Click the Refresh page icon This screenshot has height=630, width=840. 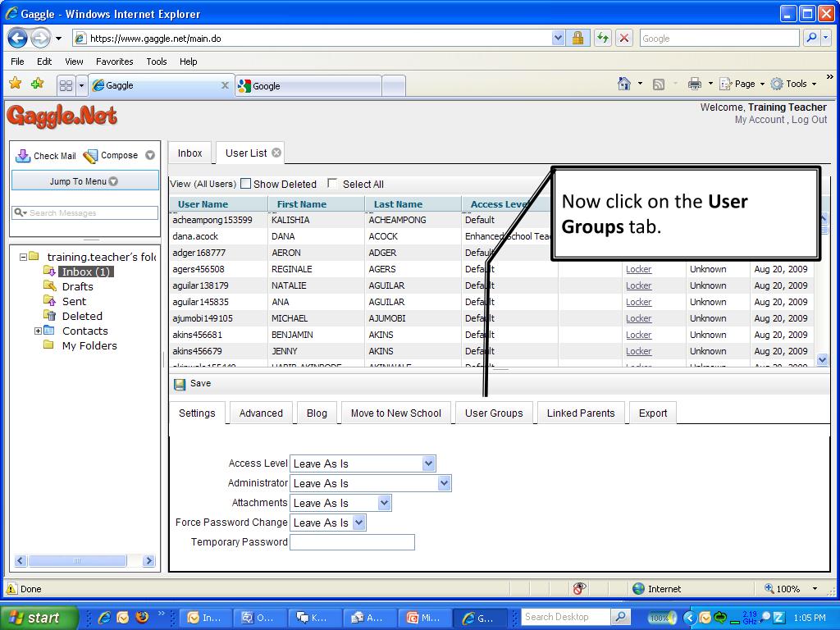point(603,38)
